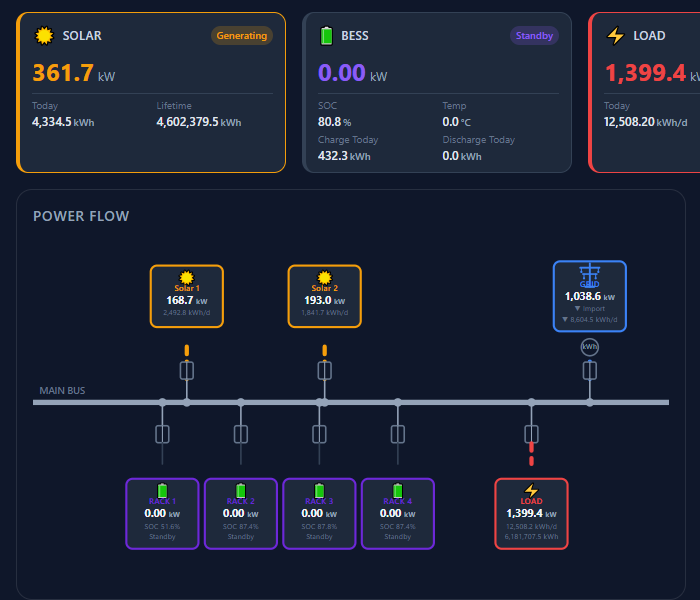Click the breaker symbol above the LOAD node

click(531, 434)
